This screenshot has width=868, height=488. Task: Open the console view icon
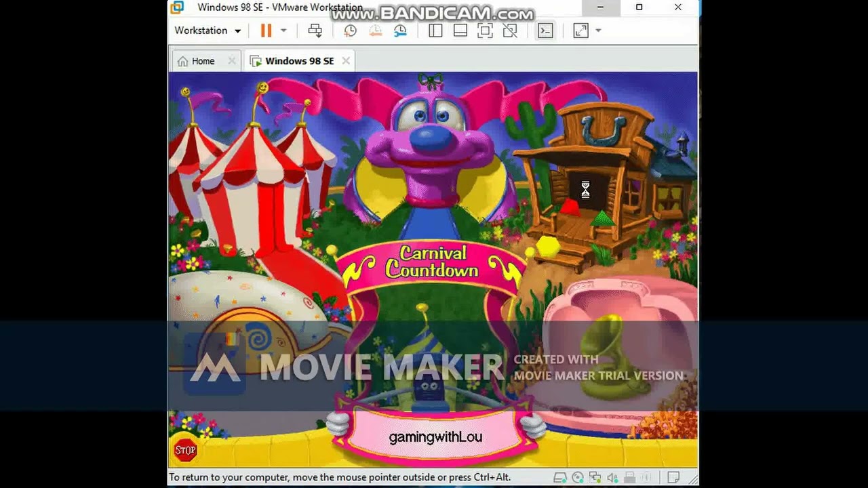click(x=545, y=30)
